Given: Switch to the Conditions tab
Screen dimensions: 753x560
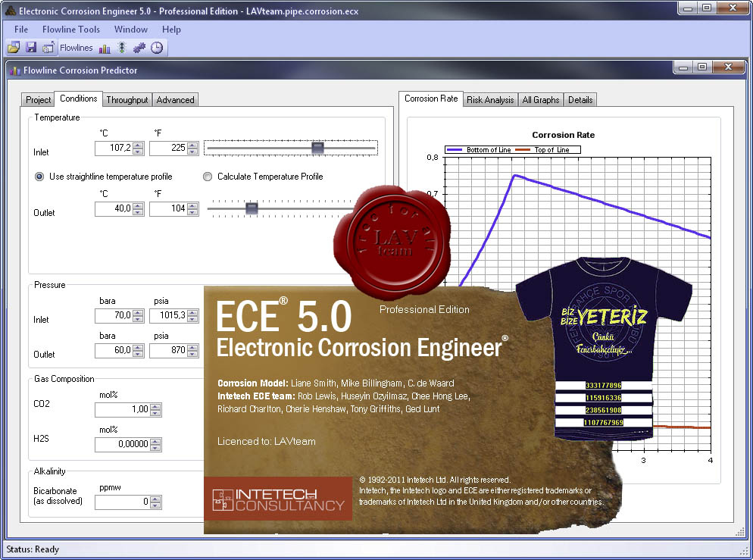Looking at the screenshot, I should point(78,99).
